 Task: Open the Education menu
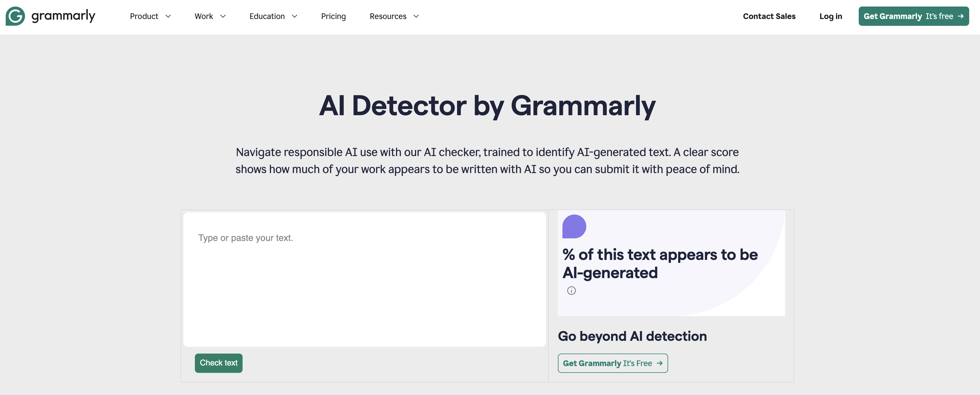tap(267, 16)
